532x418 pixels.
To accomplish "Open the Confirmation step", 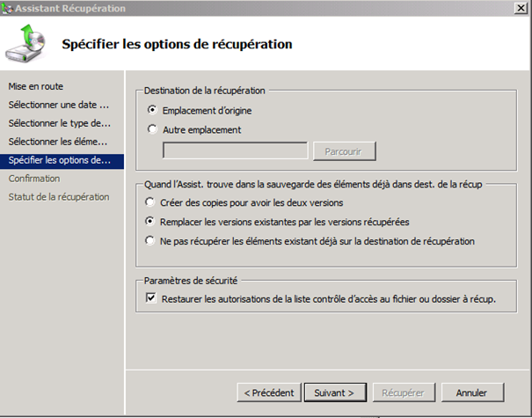I will coord(34,179).
